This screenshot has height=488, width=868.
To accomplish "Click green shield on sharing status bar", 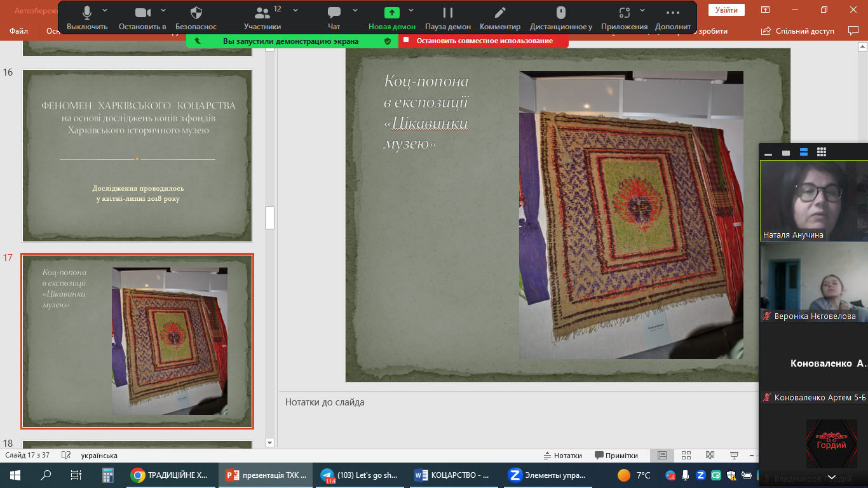I will tap(388, 41).
